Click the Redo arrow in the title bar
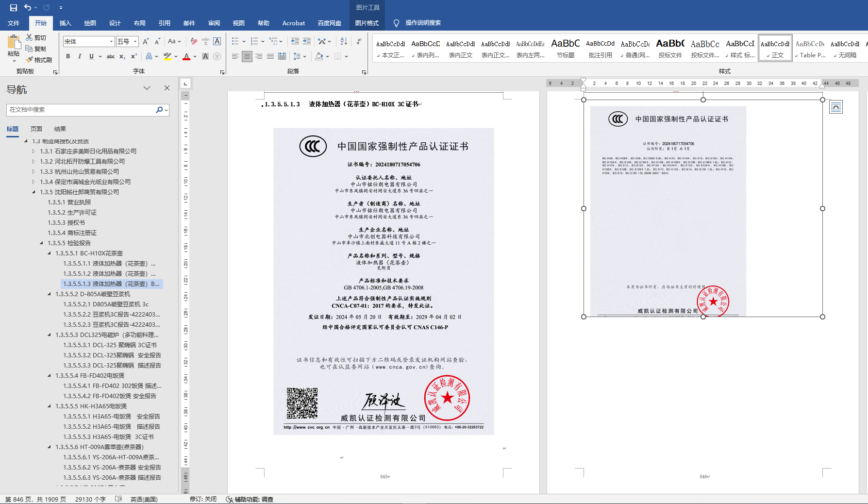The width and height of the screenshot is (868, 504). (47, 8)
